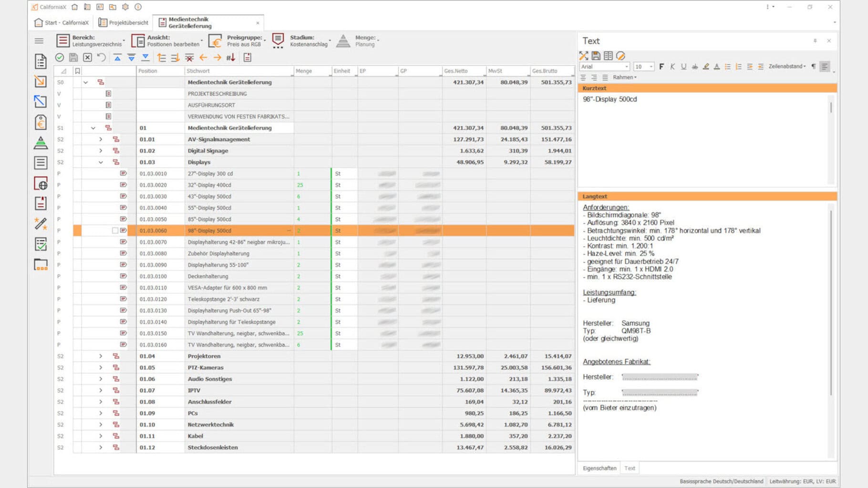This screenshot has width=868, height=488.
Task: Toggle numbered list formatting
Action: (x=738, y=67)
